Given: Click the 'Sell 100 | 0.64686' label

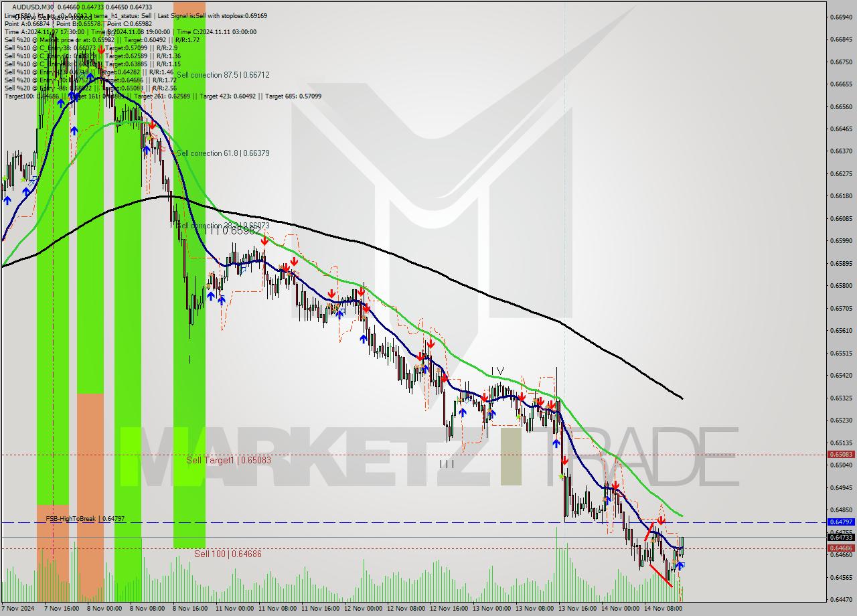Looking at the screenshot, I should pos(228,554).
